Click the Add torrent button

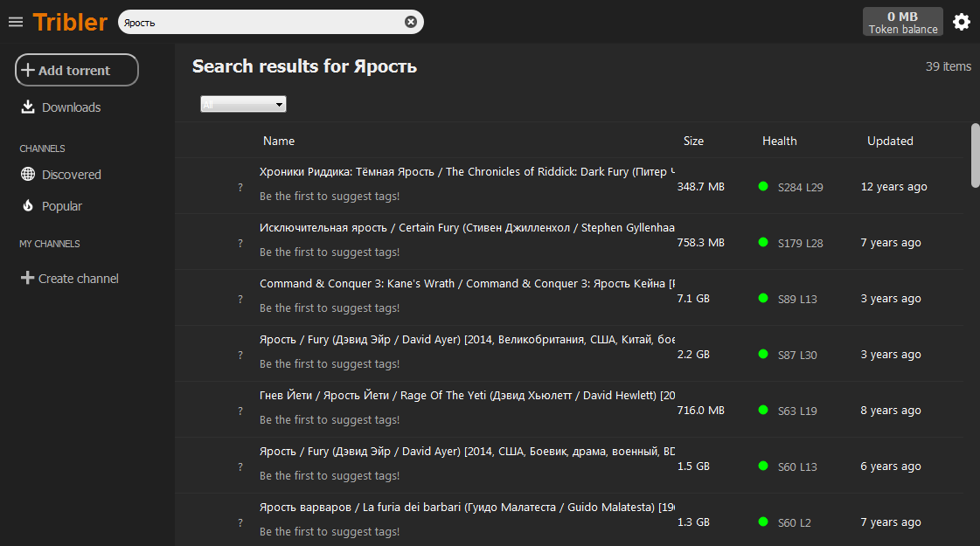coord(77,70)
